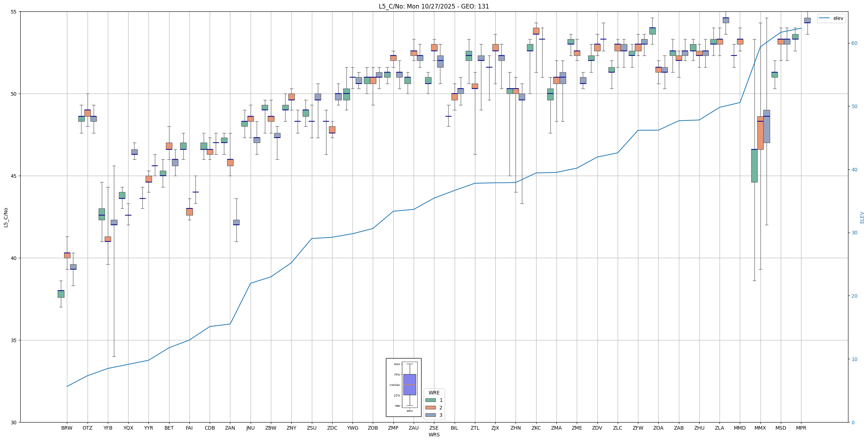Click the OTZ station tick label
Screen dimensions: 868x441
87,428
